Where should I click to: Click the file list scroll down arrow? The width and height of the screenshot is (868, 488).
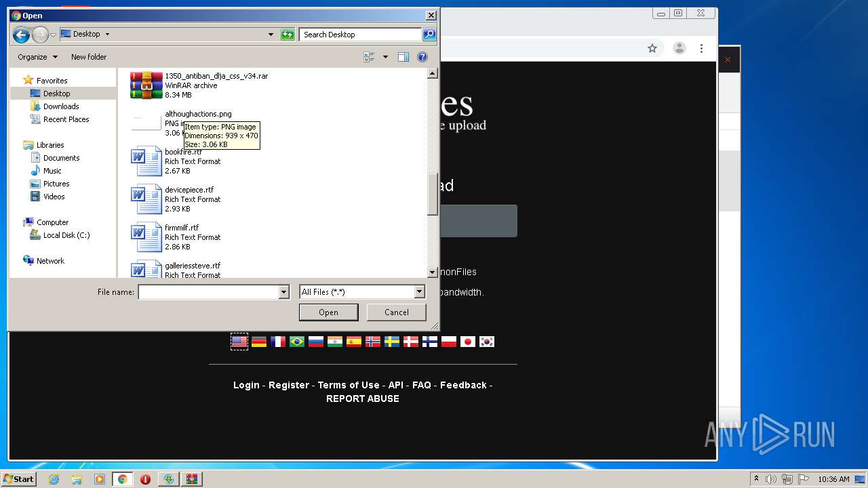[x=433, y=272]
